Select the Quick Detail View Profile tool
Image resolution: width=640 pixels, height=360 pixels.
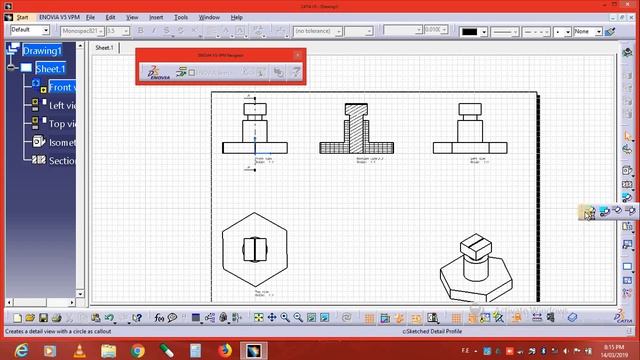(x=630, y=211)
